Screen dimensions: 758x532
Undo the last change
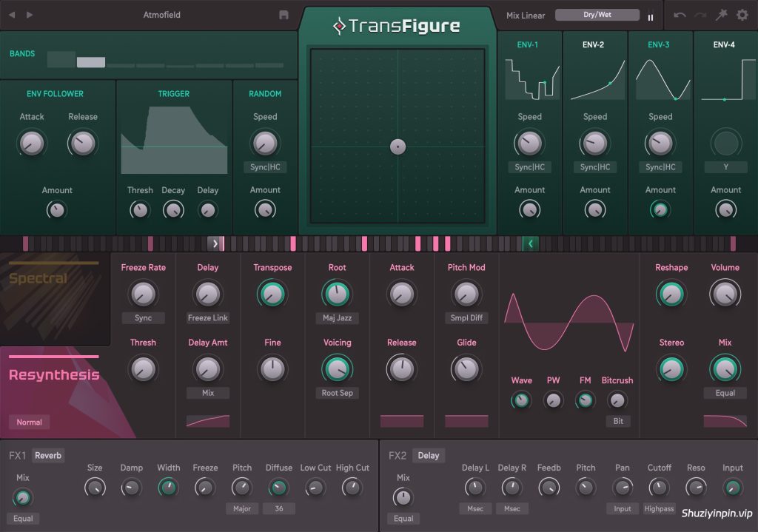[679, 14]
